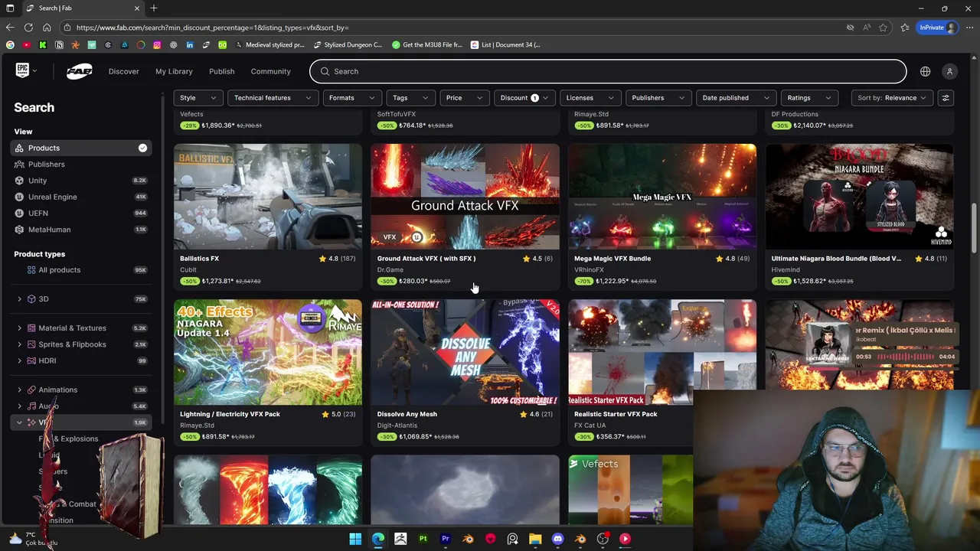Open the Publish nav item

[x=222, y=71]
